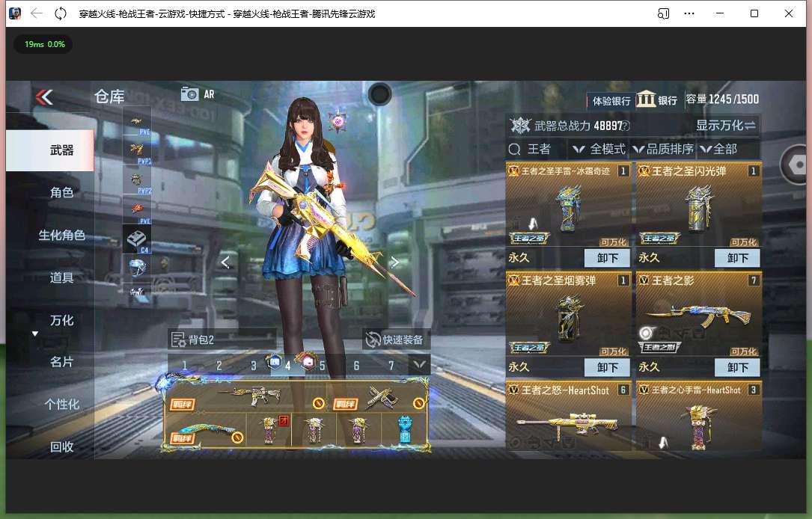Select the grenade slot with red badge
812x519 pixels.
pos(269,429)
